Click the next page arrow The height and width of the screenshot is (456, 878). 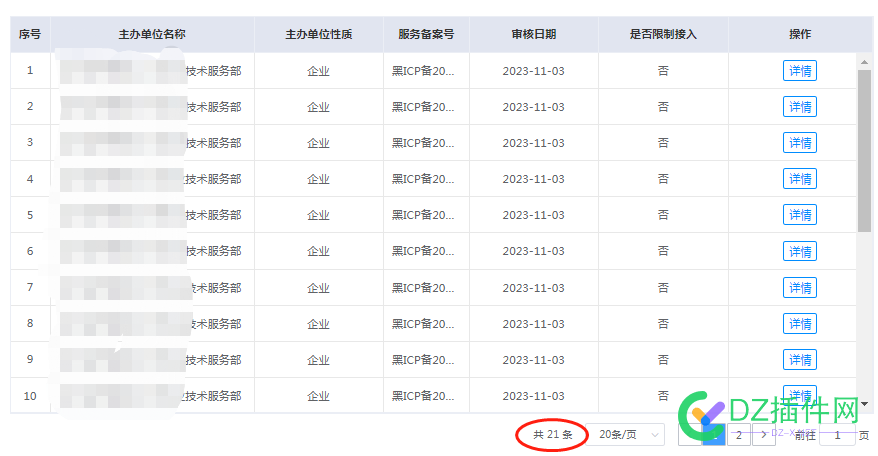pyautogui.click(x=763, y=435)
